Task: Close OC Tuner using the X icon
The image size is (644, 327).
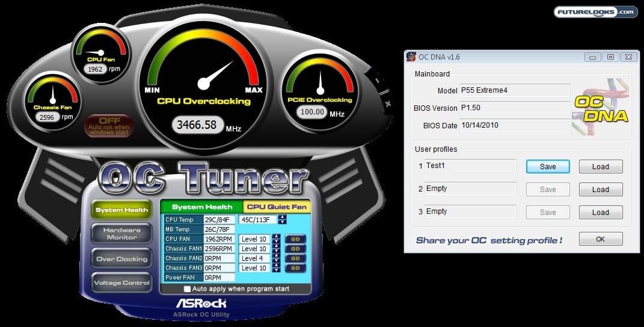Action: [388, 104]
